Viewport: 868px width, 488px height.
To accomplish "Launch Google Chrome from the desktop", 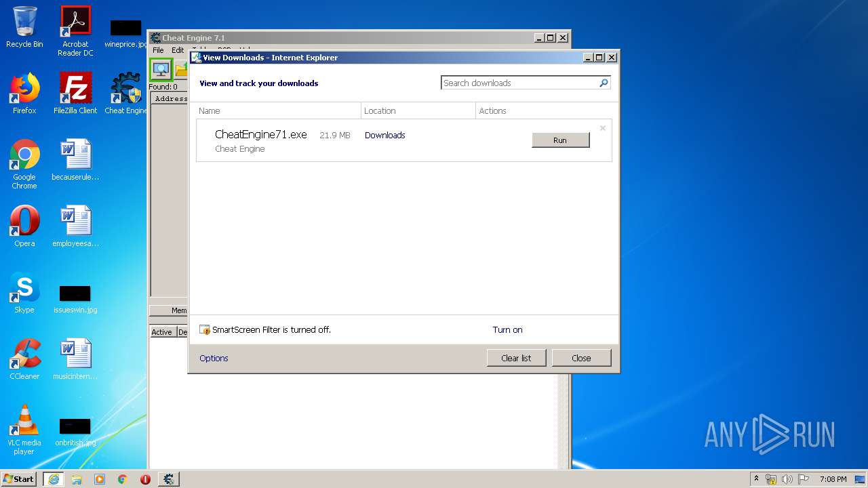I will click(24, 164).
